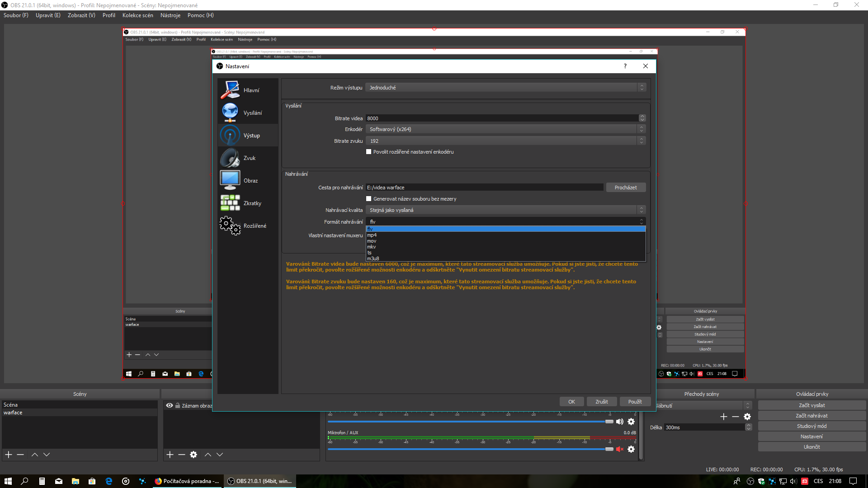Screen dimensions: 868x488
Task: Expand the Režim výstupu dropdown
Action: (x=505, y=88)
